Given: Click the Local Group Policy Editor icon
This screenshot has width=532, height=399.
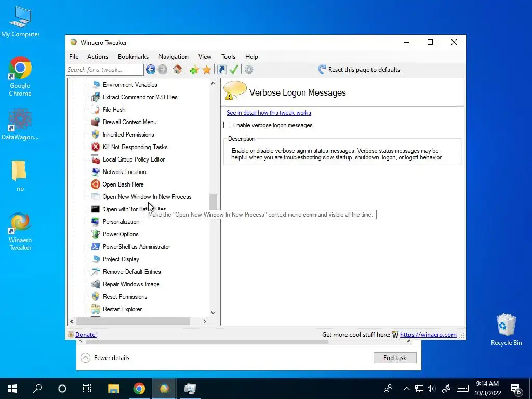Looking at the screenshot, I should coord(96,159).
